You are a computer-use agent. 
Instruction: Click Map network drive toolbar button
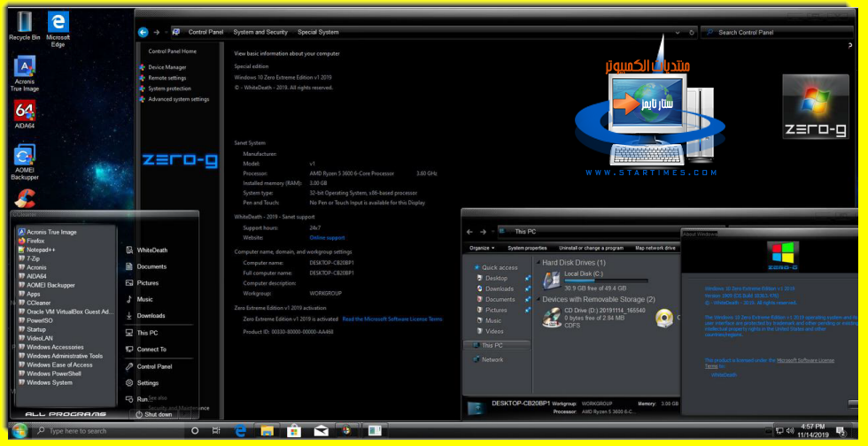pos(655,248)
